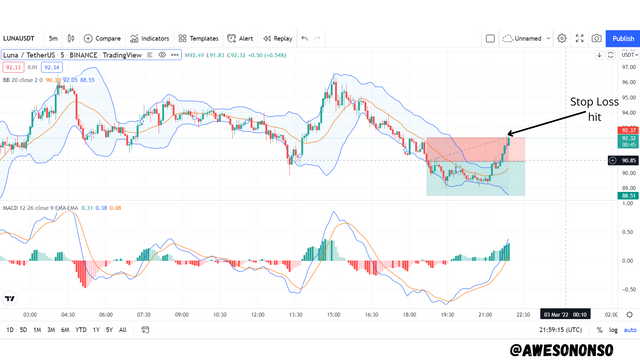Enter fullscreen mode
This screenshot has height=360, width=640.
580,38
